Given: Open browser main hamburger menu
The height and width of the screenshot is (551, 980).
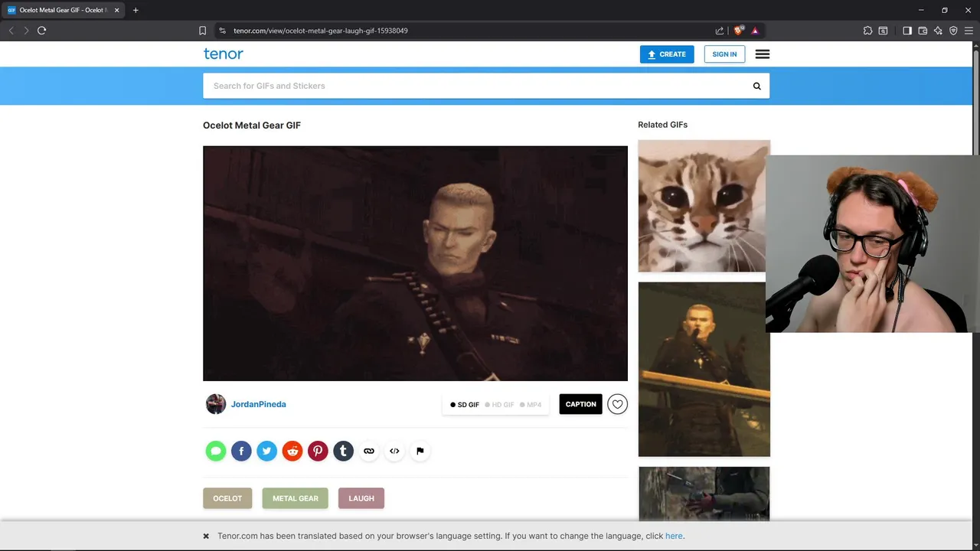Looking at the screenshot, I should (969, 31).
